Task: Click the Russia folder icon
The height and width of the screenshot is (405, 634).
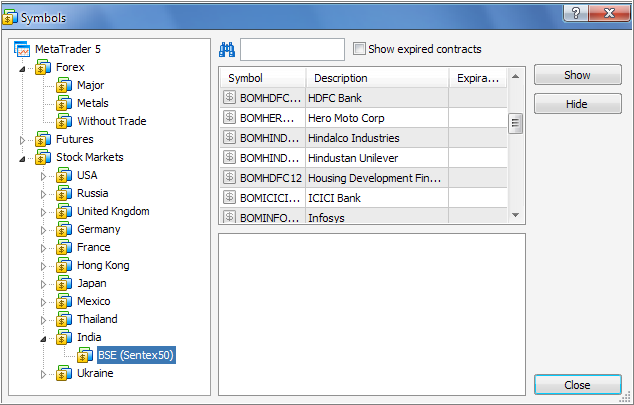Action: tap(64, 193)
